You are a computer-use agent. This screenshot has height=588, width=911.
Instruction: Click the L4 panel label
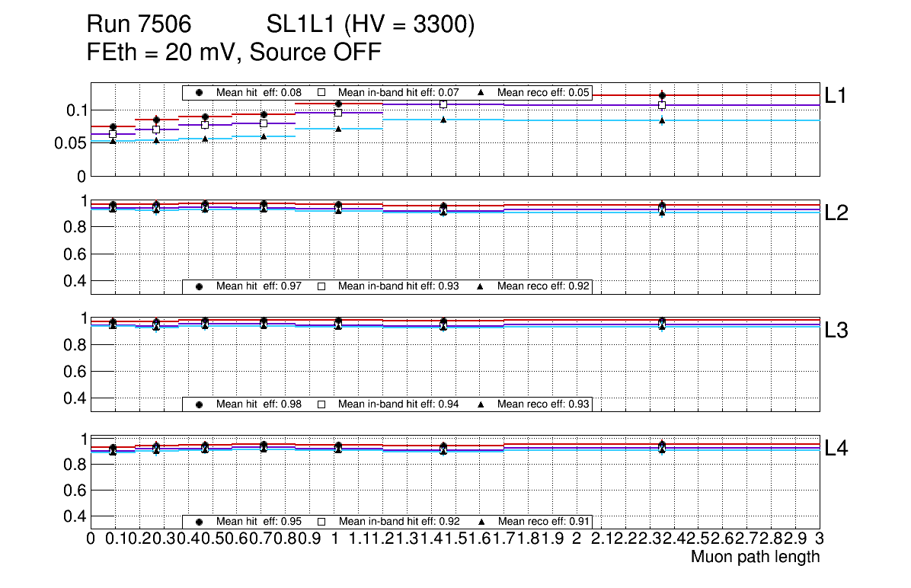tap(836, 449)
